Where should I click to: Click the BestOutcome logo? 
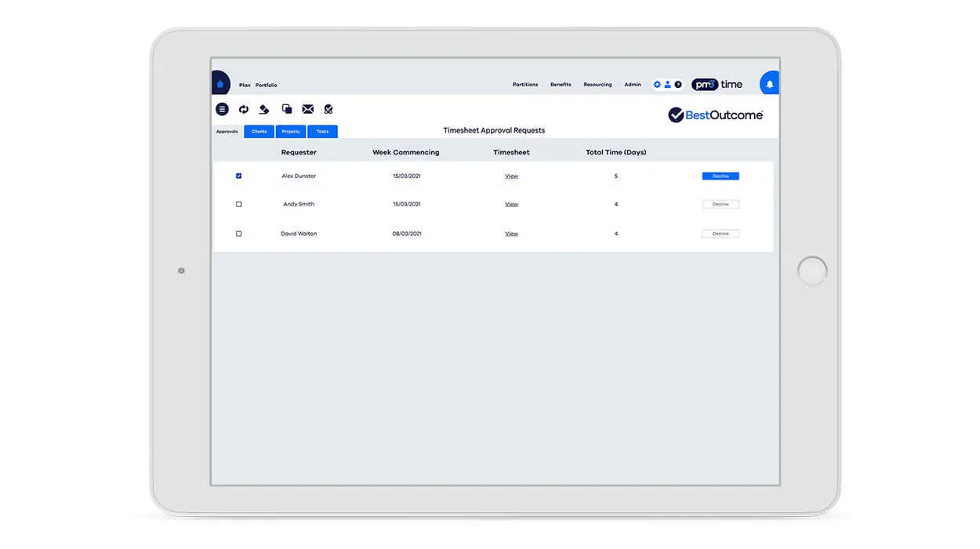tap(715, 115)
